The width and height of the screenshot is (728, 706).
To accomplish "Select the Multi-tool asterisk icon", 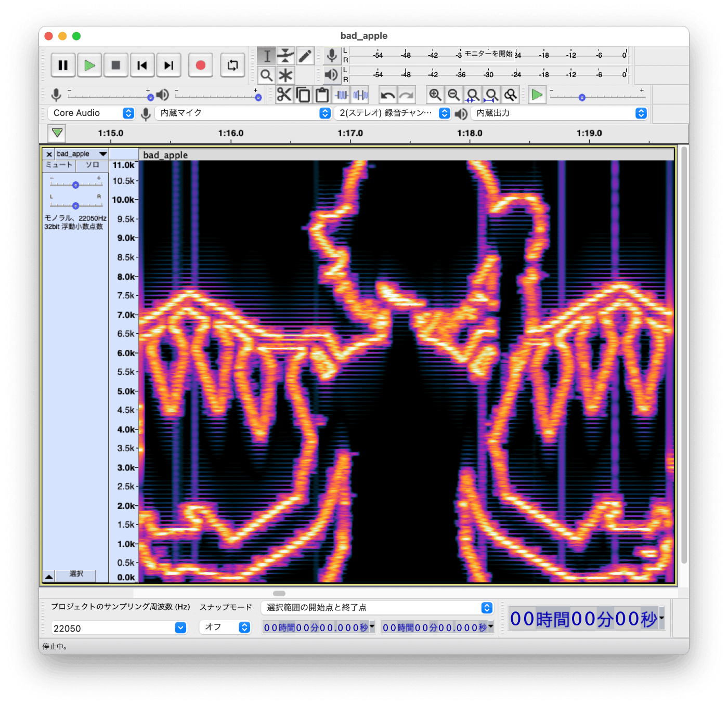I will 285,75.
